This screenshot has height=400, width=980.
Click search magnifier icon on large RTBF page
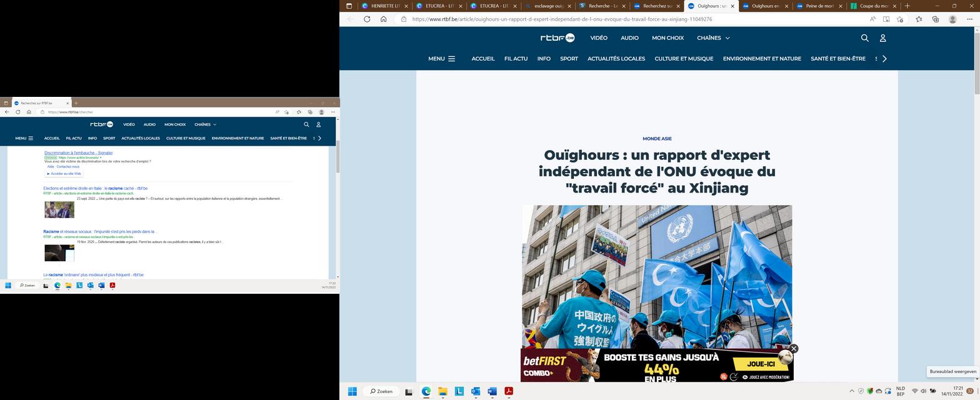point(865,38)
